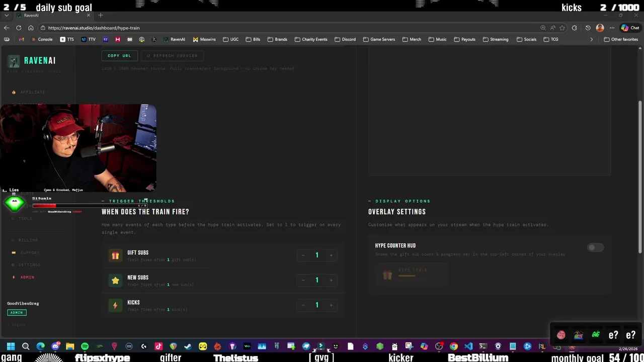Decrease the Gift Subs threshold
Viewport: 644px width, 362px height.
coord(303,255)
